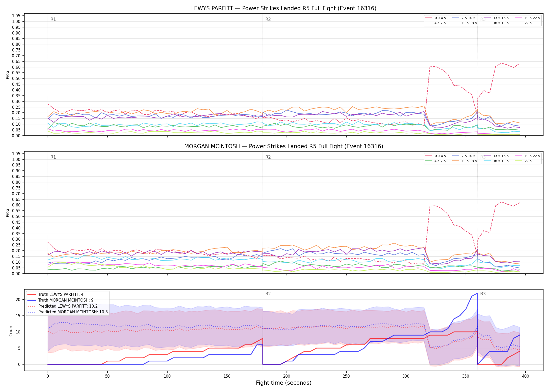Pick '10.5-13.5' legend entry in Morgan McIntosh chart
549x392 pixels.
(465, 161)
